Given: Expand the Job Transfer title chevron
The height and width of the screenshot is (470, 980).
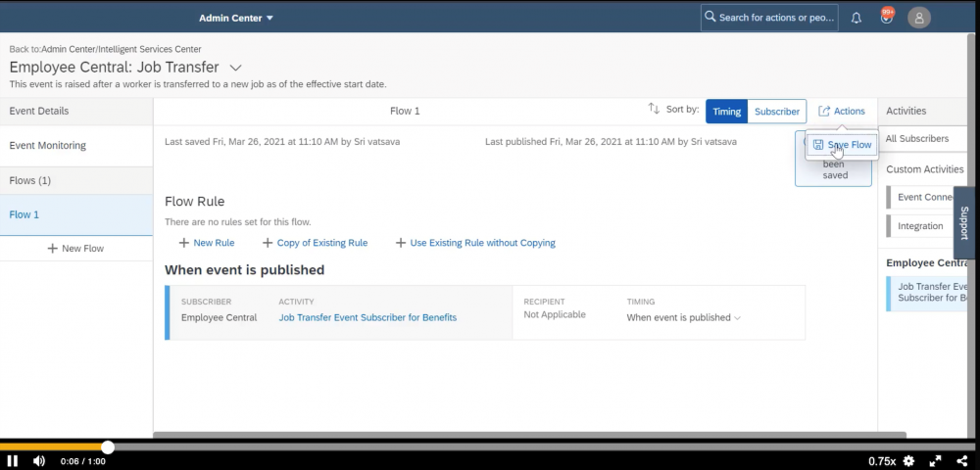Looking at the screenshot, I should coord(235,68).
